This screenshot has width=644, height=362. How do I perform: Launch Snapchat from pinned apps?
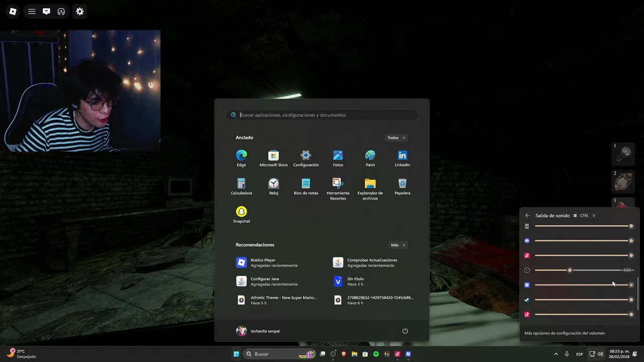(242, 215)
